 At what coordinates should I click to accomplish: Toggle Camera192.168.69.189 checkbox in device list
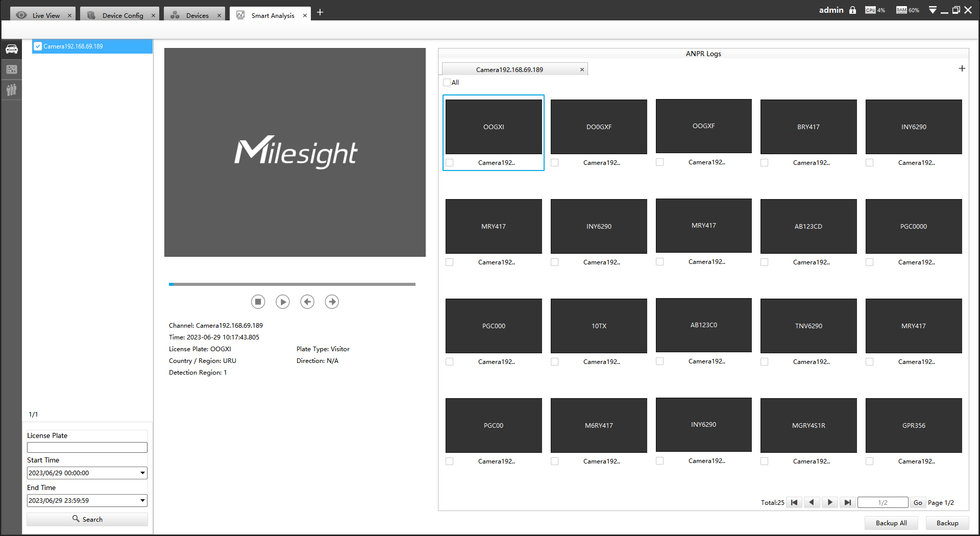coord(38,46)
